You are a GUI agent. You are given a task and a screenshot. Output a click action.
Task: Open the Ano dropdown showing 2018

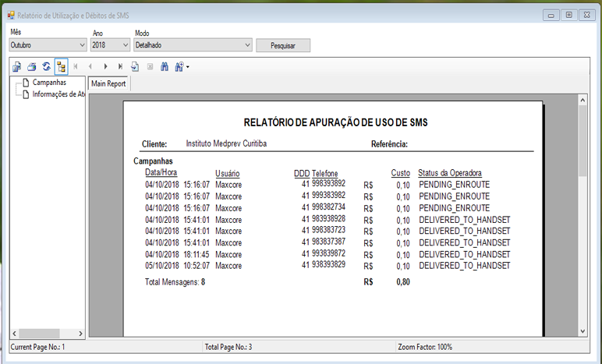(x=108, y=45)
